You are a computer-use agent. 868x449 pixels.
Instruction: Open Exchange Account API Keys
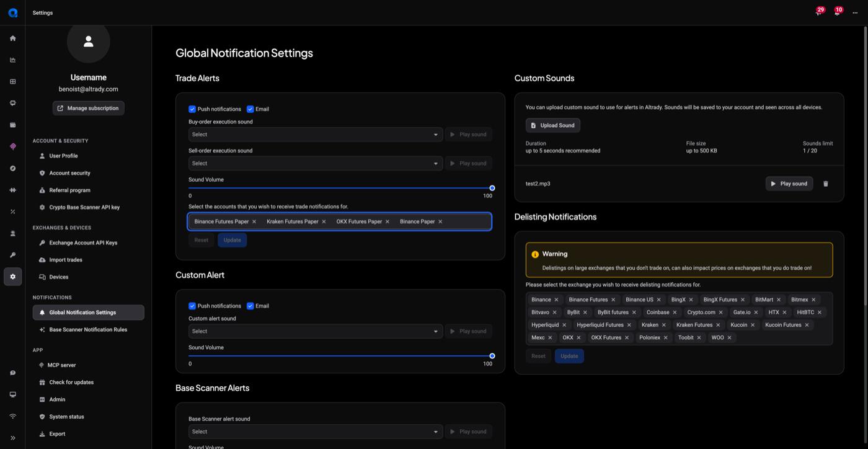[88, 242]
